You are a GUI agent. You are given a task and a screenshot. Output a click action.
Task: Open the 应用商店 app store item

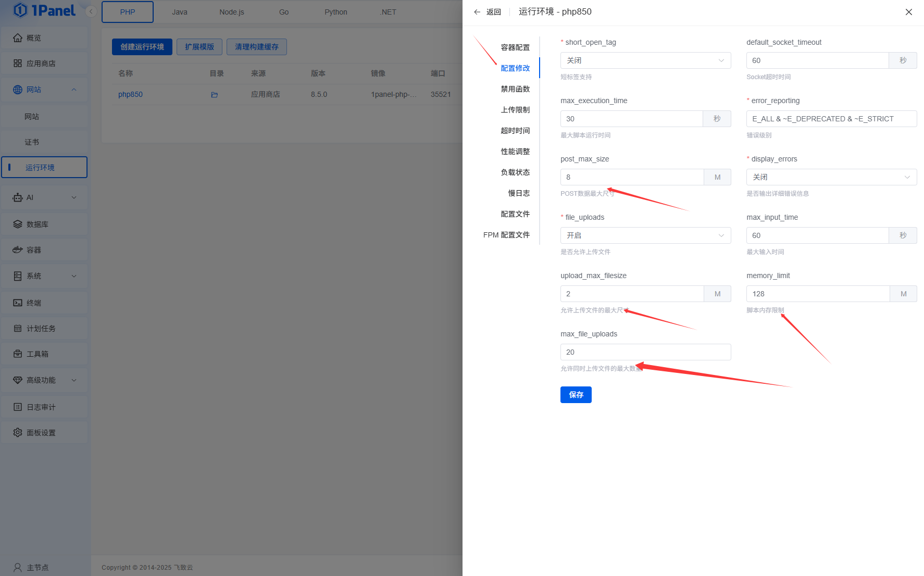(41, 64)
